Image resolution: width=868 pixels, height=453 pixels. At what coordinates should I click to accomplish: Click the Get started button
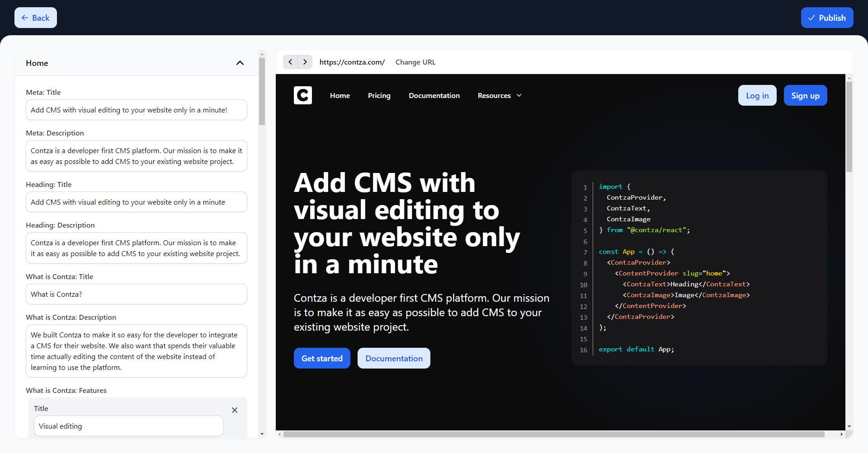coord(322,358)
